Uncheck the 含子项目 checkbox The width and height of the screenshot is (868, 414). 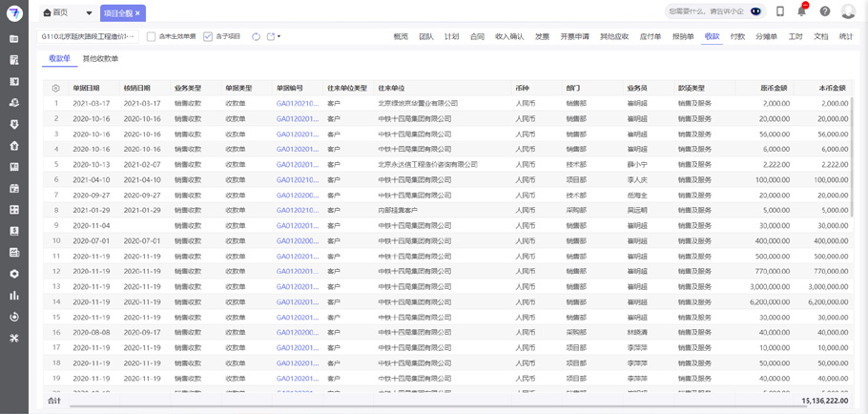pos(208,37)
